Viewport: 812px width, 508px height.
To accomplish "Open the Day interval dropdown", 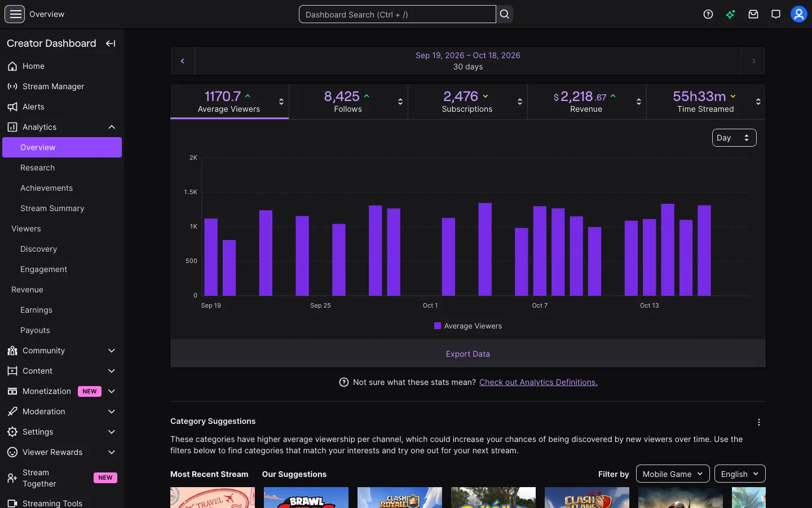I will pyautogui.click(x=734, y=138).
